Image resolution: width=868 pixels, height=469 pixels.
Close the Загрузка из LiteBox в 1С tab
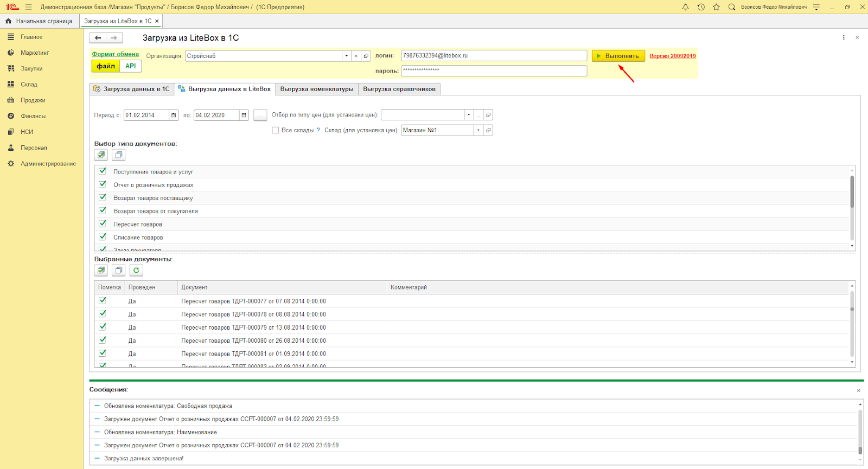click(x=157, y=21)
